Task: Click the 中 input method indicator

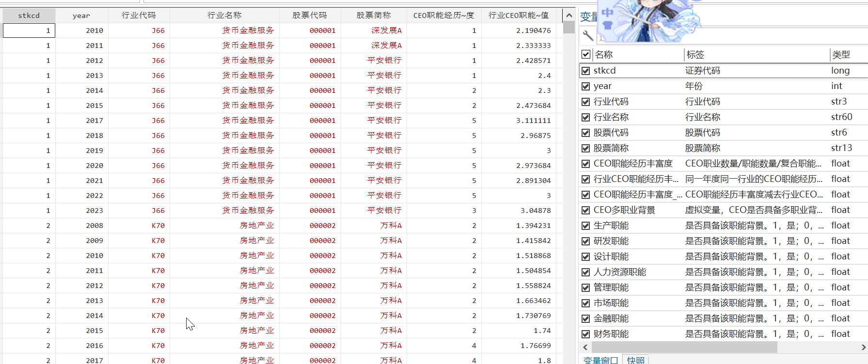Action: click(x=607, y=12)
